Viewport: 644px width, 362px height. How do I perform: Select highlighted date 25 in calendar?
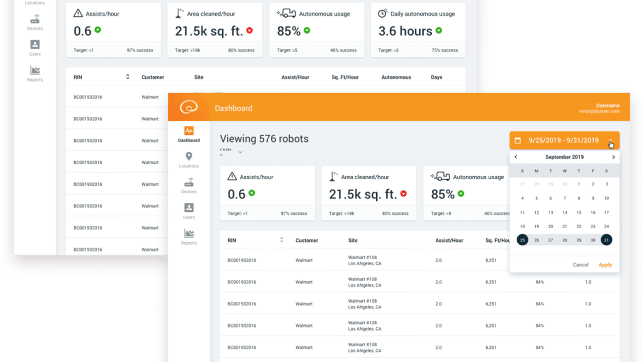click(522, 240)
